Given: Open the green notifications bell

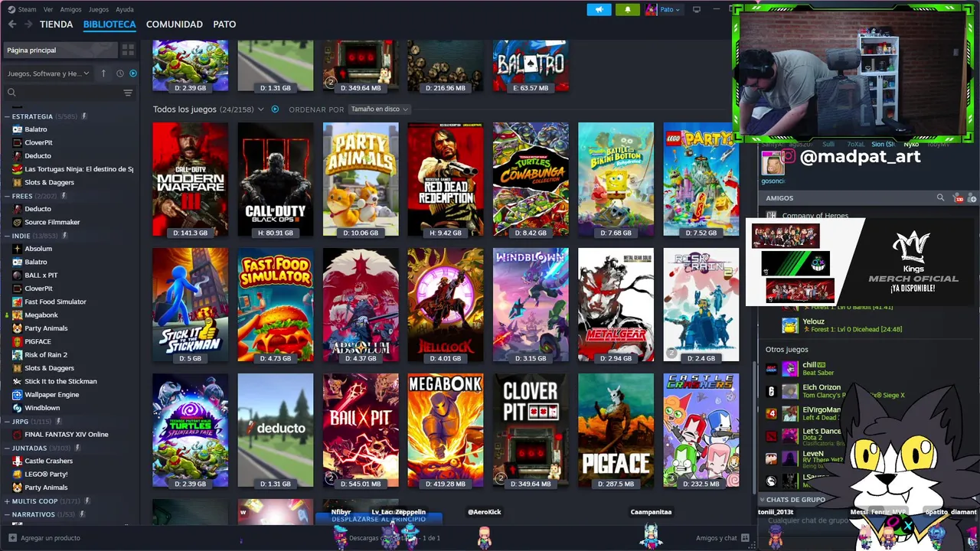Looking at the screenshot, I should click(627, 9).
